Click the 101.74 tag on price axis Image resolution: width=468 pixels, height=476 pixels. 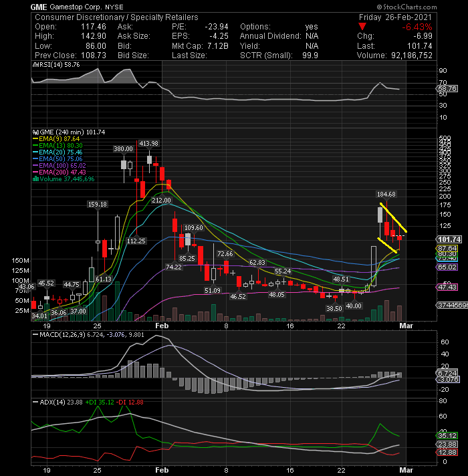coord(449,239)
